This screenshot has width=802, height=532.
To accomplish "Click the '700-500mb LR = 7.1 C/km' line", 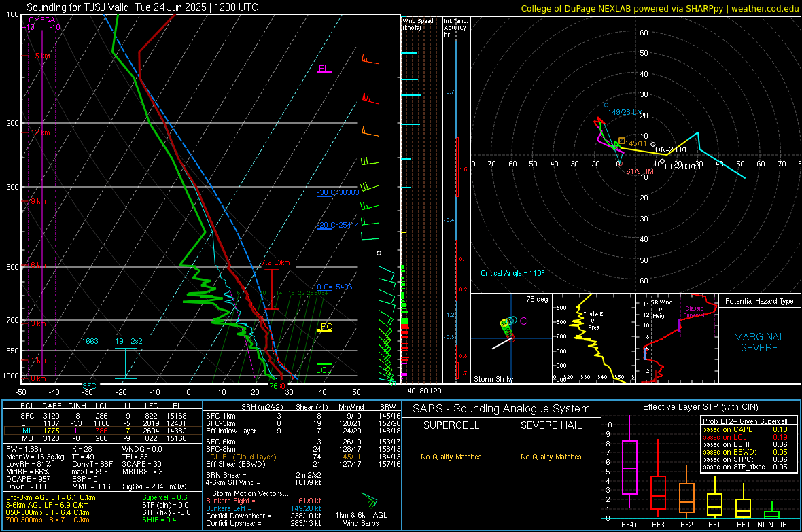I will [x=48, y=520].
